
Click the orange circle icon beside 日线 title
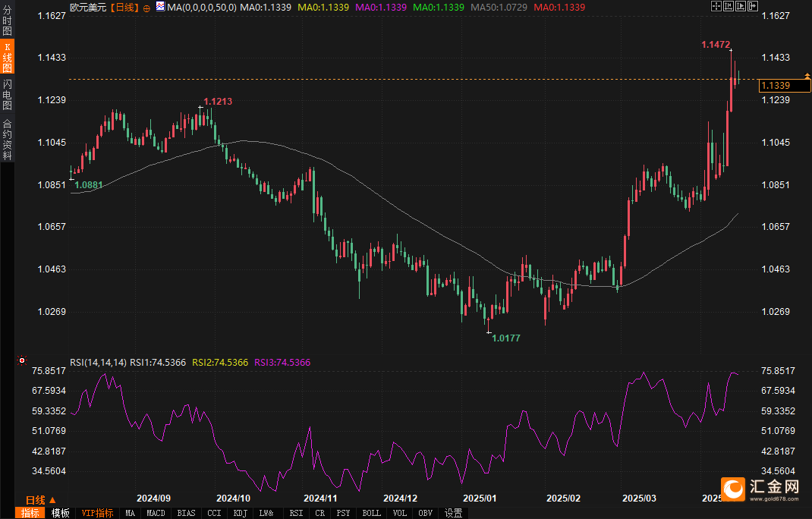[146, 8]
